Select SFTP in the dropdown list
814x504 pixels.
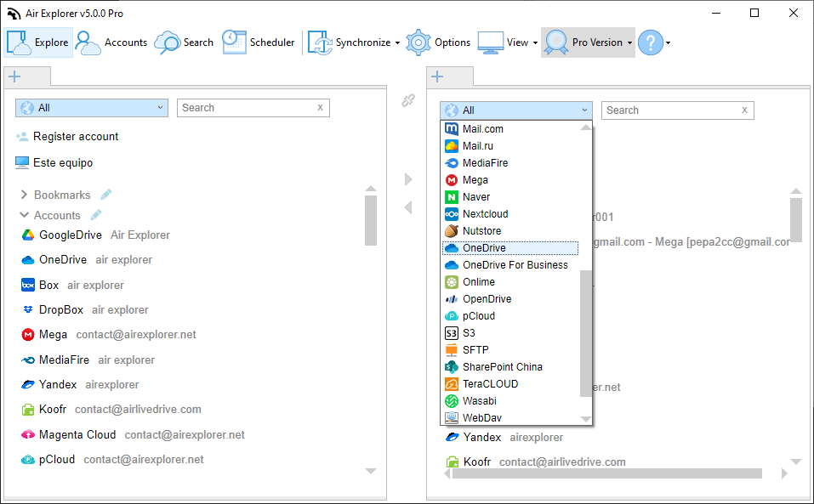point(510,350)
